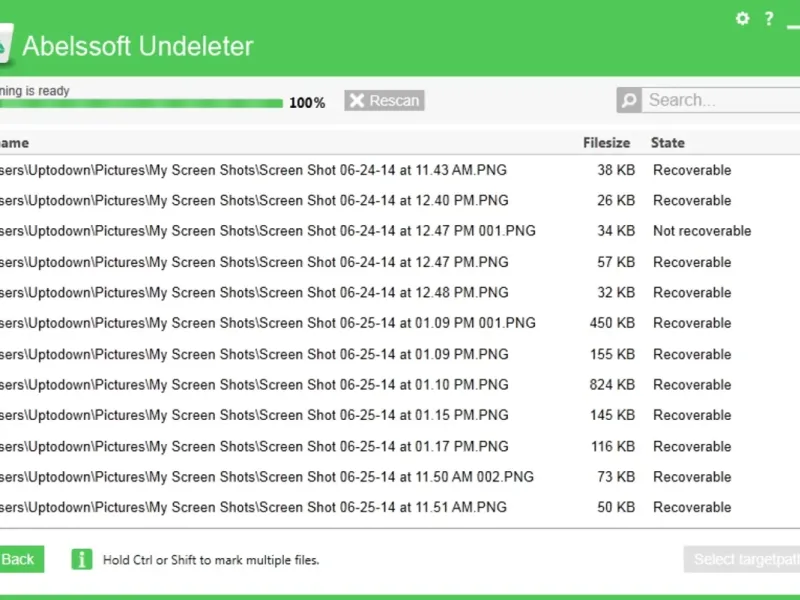Image resolution: width=800 pixels, height=600 pixels.
Task: Click the question mark help icon
Action: click(x=769, y=18)
